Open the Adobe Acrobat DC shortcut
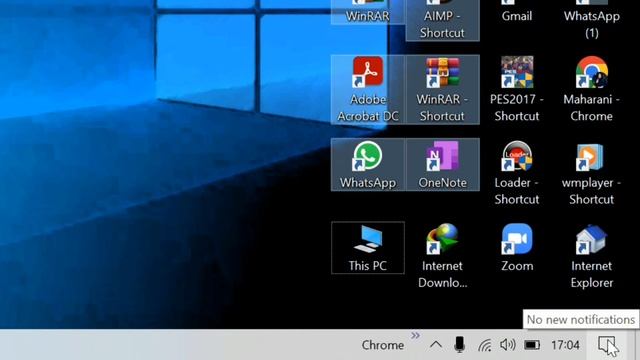Screen dimensions: 640x360 [x=368, y=89]
